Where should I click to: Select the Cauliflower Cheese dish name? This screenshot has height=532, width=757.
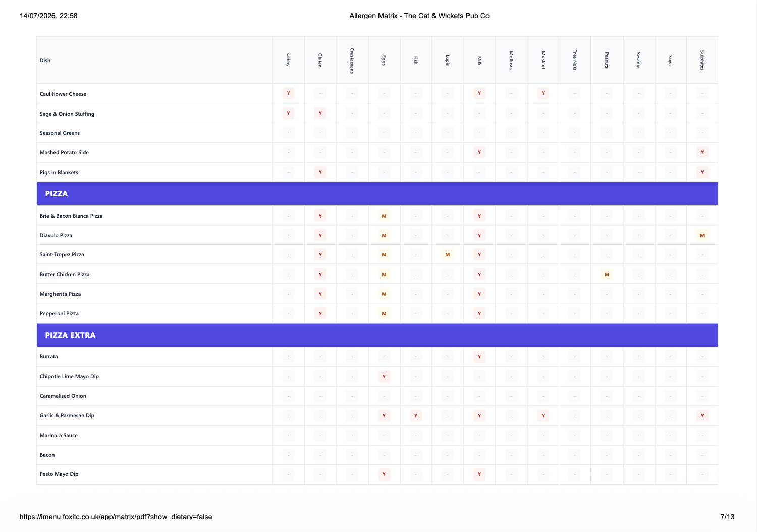(x=63, y=94)
